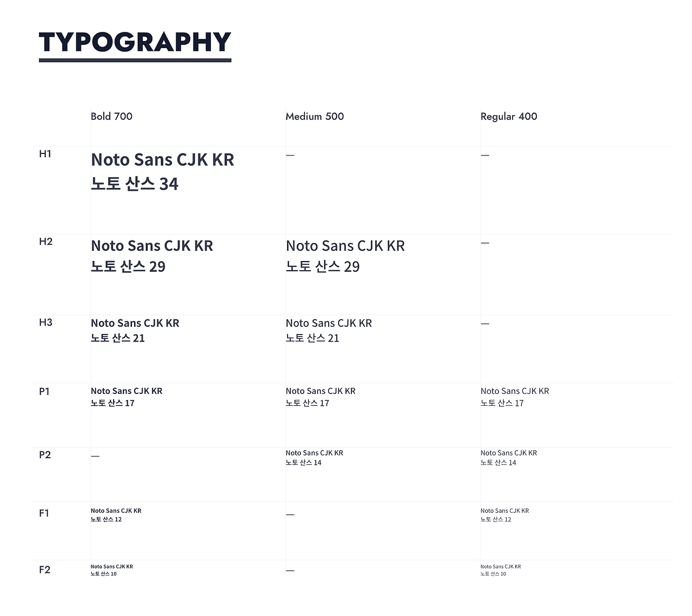The width and height of the screenshot is (692, 616).
Task: Click the F1 bold '노토 산스 12' sample
Action: click(x=106, y=519)
